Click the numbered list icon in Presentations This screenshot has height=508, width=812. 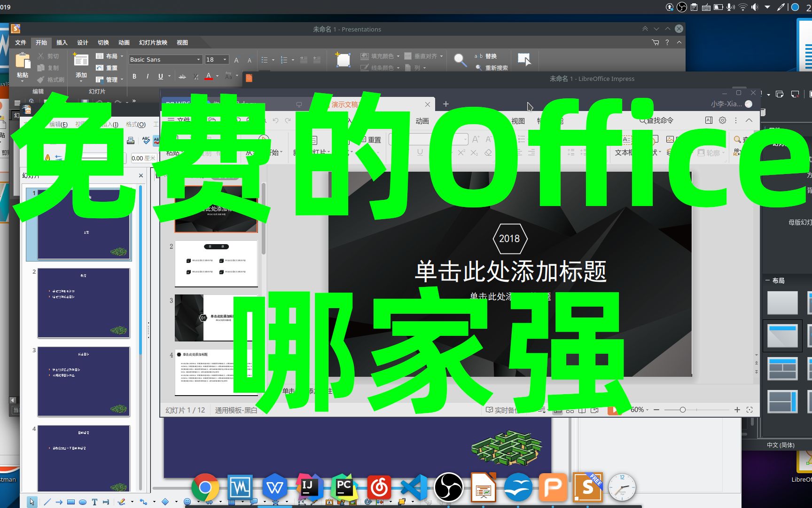[x=284, y=60]
